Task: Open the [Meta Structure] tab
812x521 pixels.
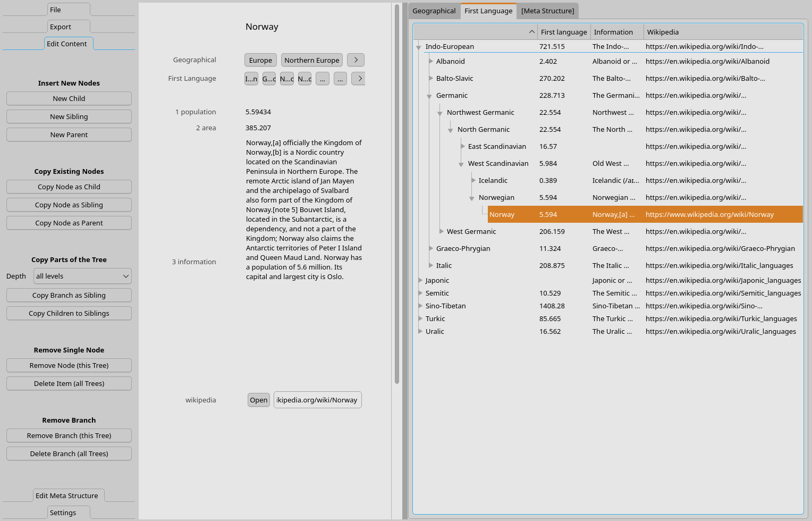Action: coord(547,11)
